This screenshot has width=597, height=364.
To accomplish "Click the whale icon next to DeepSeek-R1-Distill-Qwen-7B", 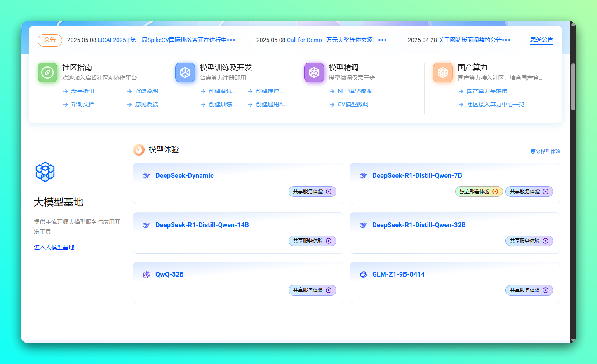I will pos(363,176).
